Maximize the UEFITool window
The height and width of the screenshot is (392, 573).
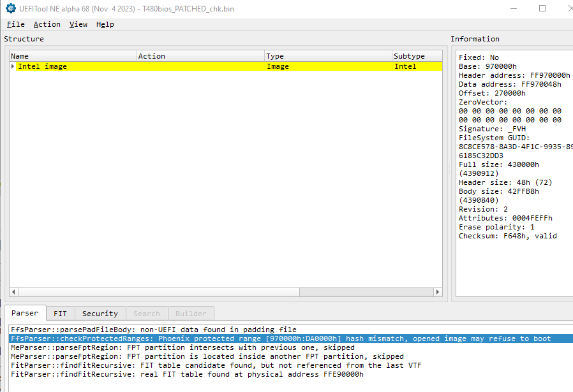click(x=542, y=8)
